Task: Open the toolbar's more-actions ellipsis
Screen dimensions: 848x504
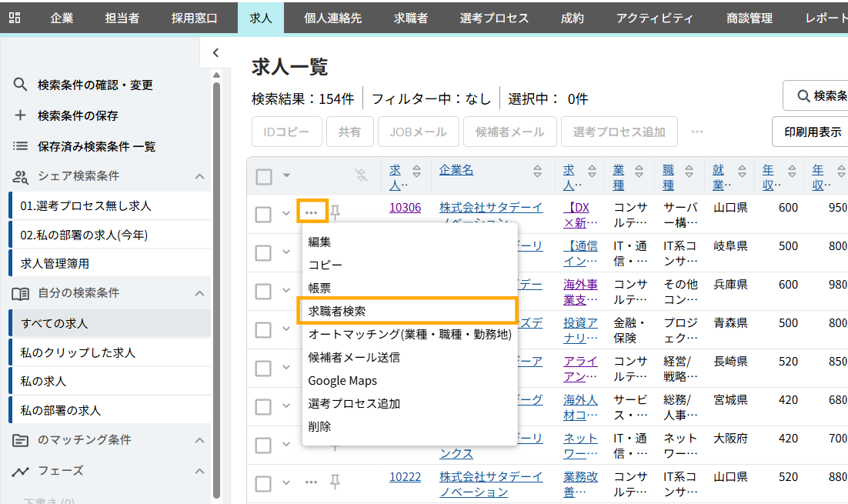Action: [697, 132]
